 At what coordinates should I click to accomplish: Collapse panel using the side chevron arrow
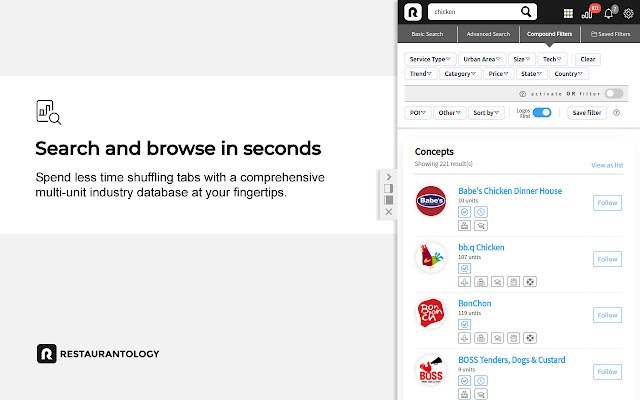pos(389,177)
